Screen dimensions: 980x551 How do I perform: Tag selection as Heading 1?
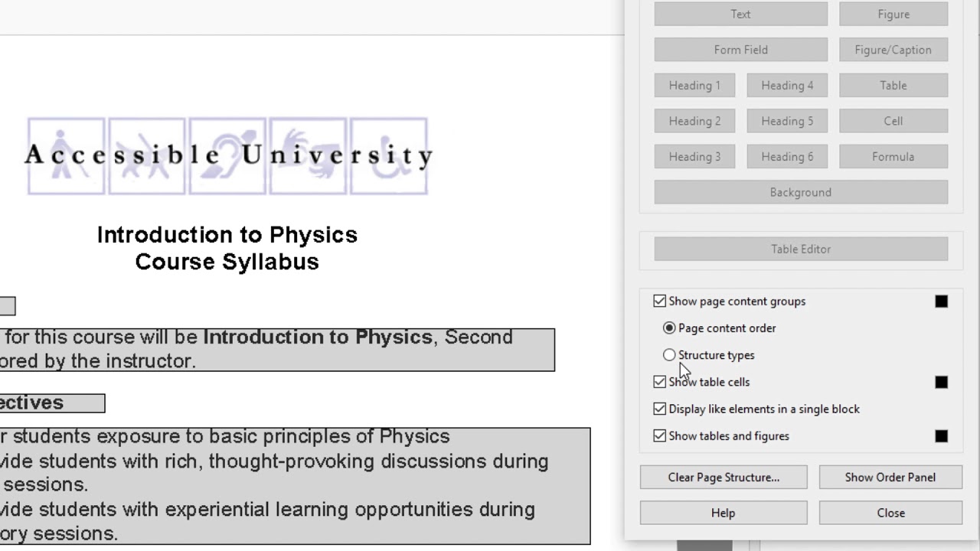694,85
